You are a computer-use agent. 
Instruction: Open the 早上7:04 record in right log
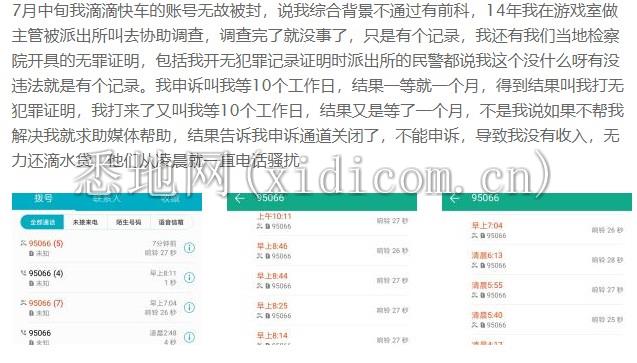coord(547,230)
